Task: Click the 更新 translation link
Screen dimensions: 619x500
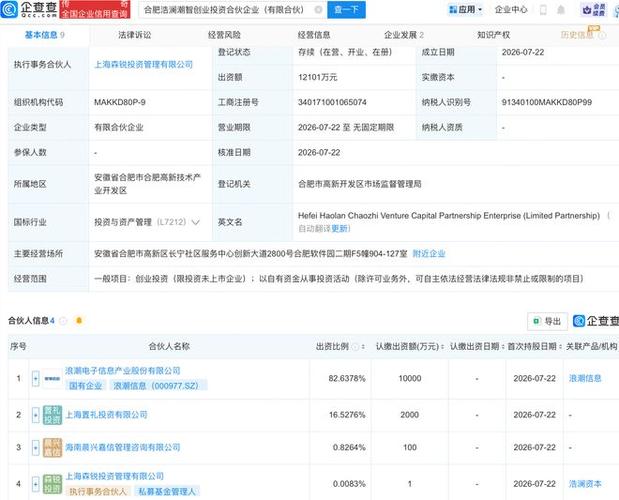Action: point(339,228)
